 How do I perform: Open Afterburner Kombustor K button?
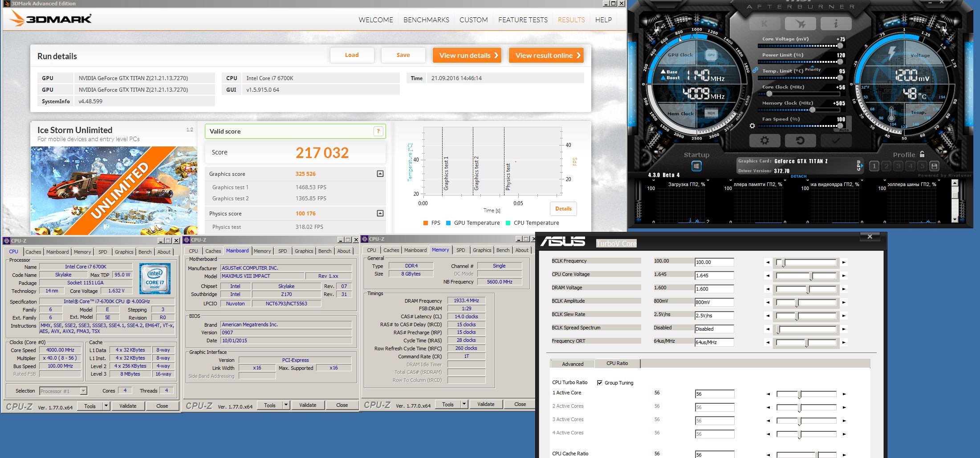point(764,24)
